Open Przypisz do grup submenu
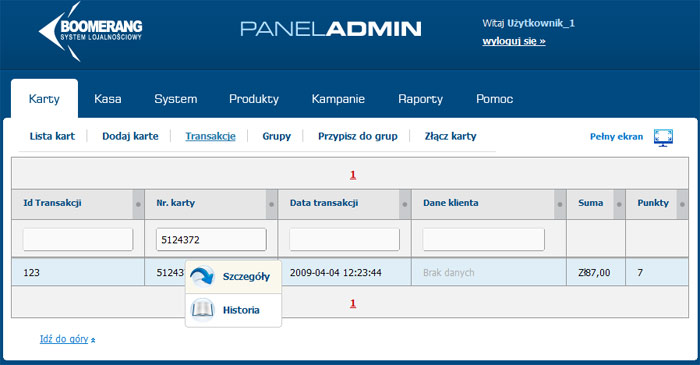 [358, 136]
